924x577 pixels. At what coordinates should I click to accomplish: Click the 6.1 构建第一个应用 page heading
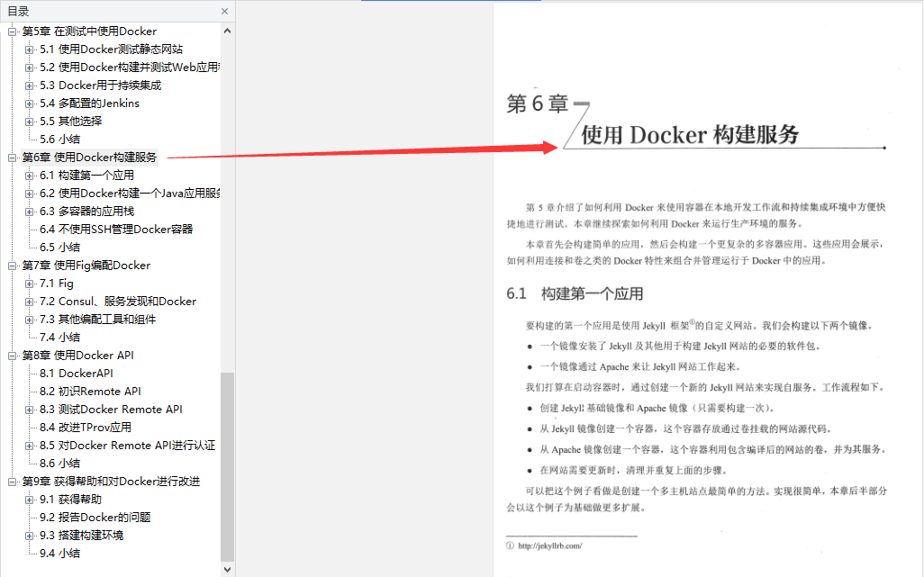[x=575, y=293]
